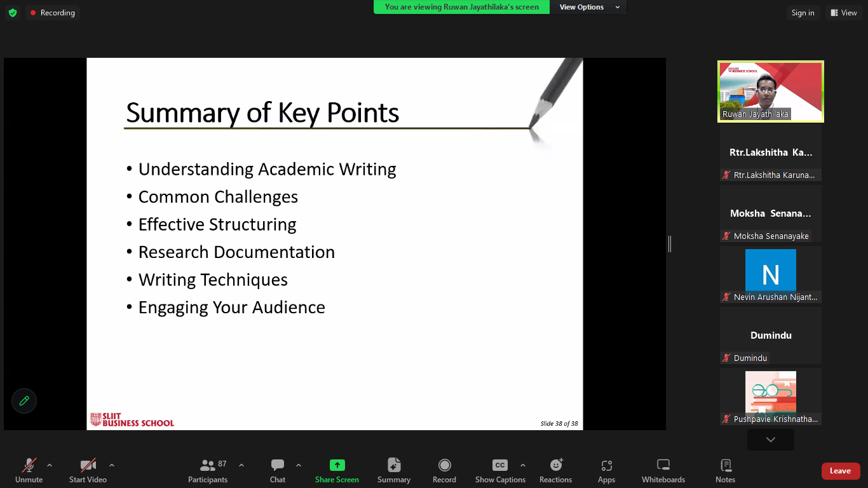Open the View layout menu
Screen dimensions: 868x488
(x=843, y=13)
